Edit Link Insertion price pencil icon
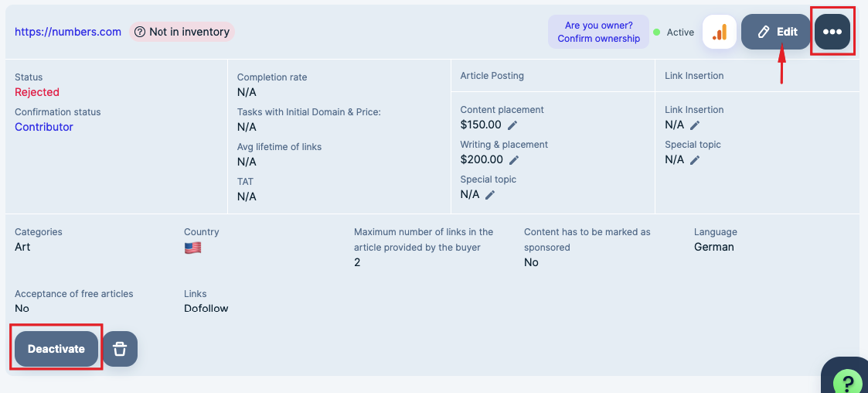Viewport: 868px width, 393px height. (695, 125)
